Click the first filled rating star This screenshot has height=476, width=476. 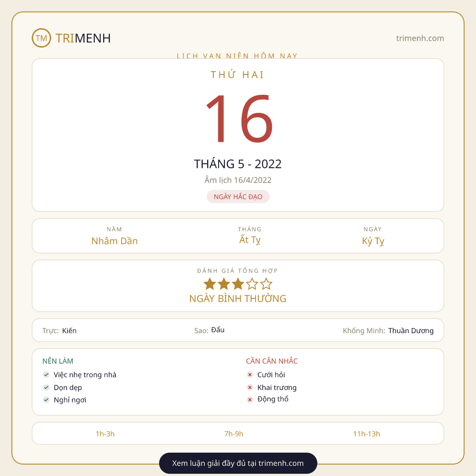(x=210, y=284)
